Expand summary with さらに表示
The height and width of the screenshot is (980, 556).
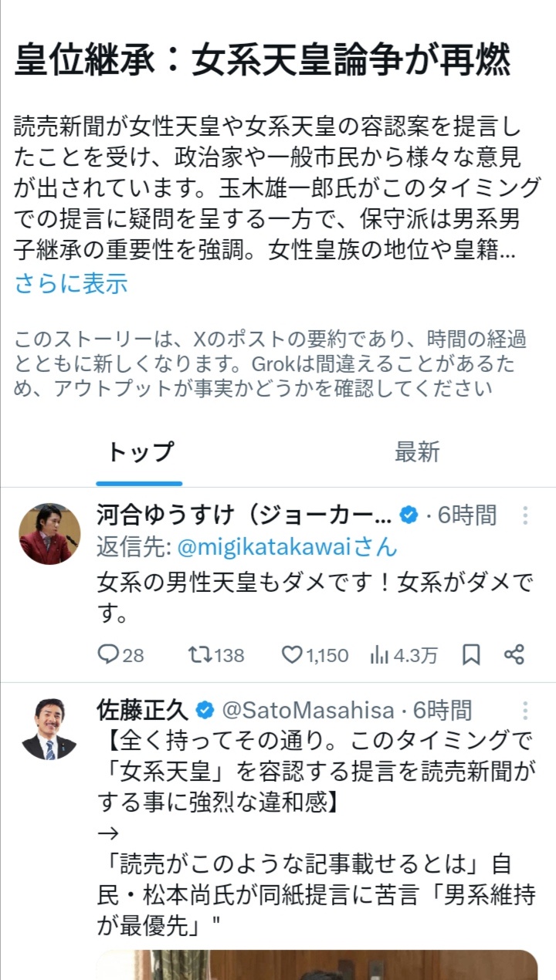click(71, 284)
